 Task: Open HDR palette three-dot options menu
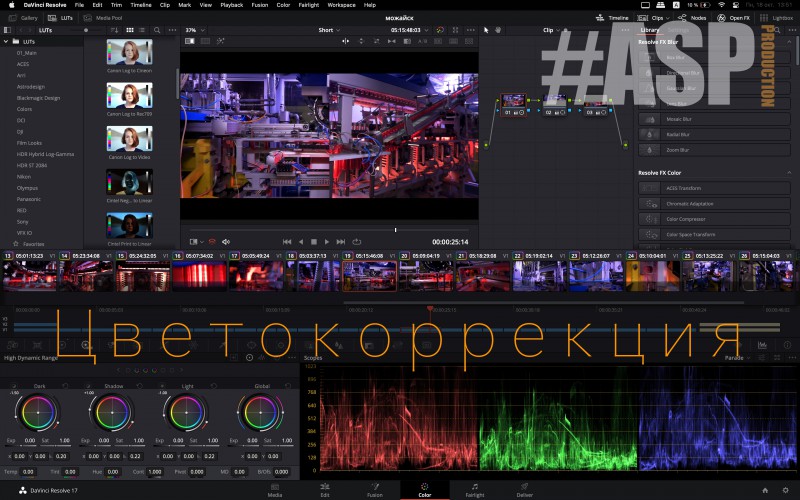(292, 358)
